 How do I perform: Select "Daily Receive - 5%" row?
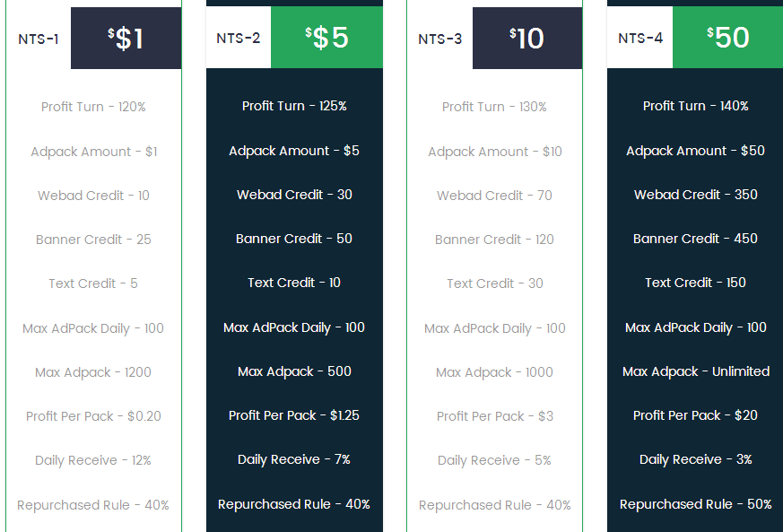(494, 460)
